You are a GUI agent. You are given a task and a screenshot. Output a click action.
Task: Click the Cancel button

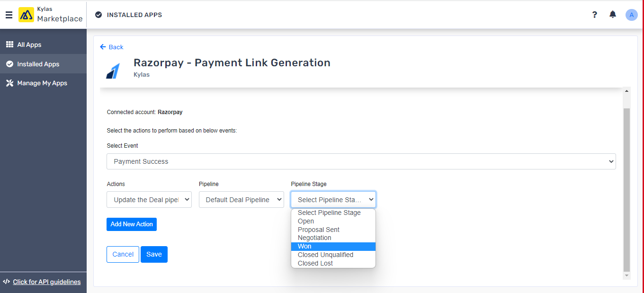(x=123, y=254)
